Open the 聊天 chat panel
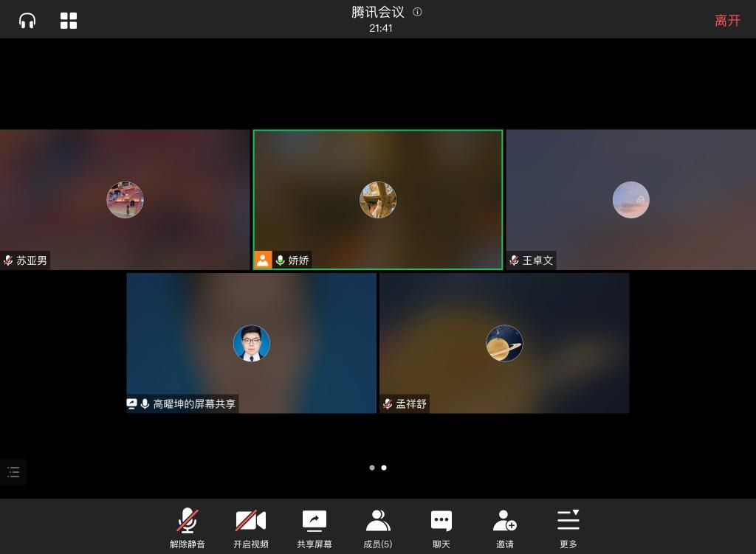Screen dimensions: 756x554 441,528
